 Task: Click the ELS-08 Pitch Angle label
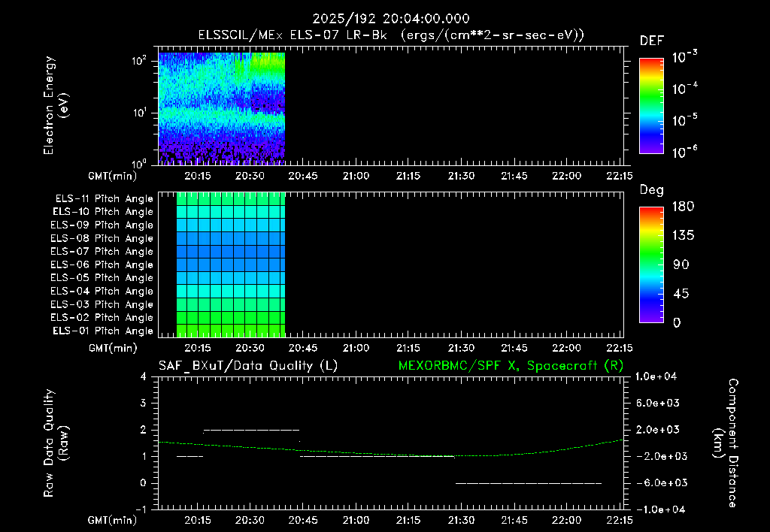point(102,238)
